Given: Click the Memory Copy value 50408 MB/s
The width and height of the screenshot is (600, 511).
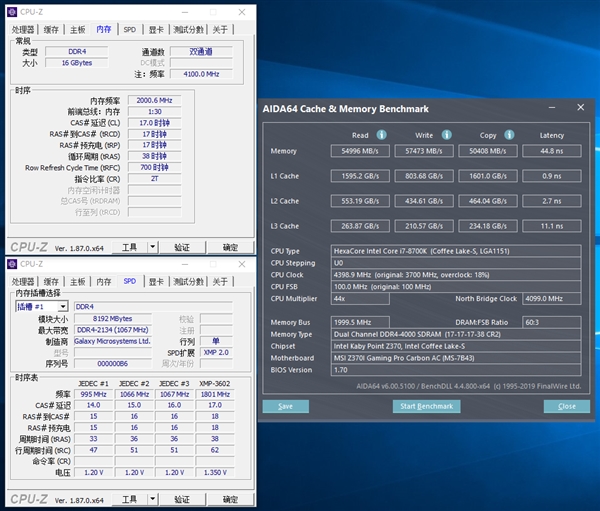Looking at the screenshot, I should pos(488,151).
